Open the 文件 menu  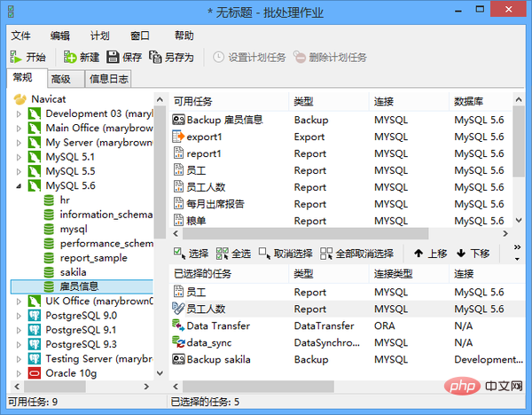tap(20, 35)
